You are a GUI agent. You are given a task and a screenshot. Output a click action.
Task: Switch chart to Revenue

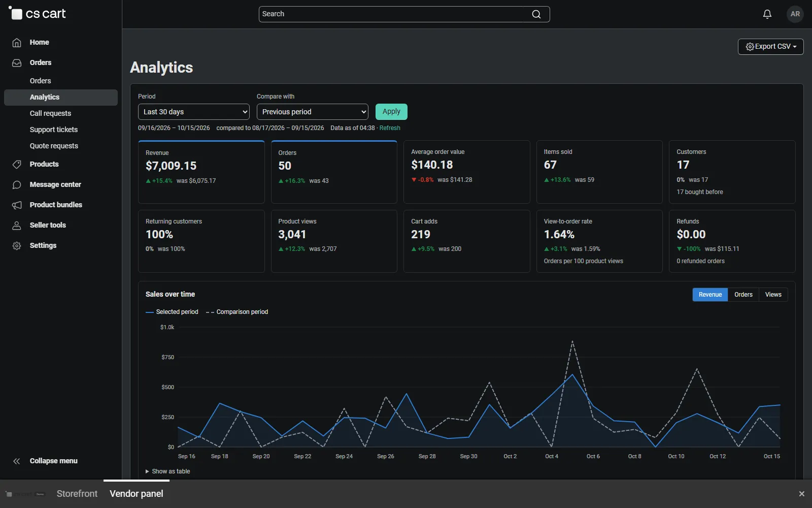coord(710,295)
